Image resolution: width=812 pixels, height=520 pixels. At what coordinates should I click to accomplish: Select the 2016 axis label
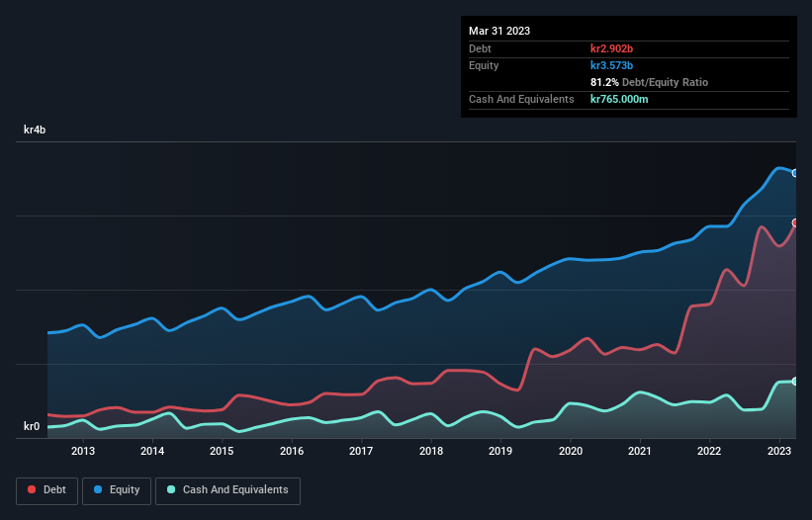tap(292, 451)
